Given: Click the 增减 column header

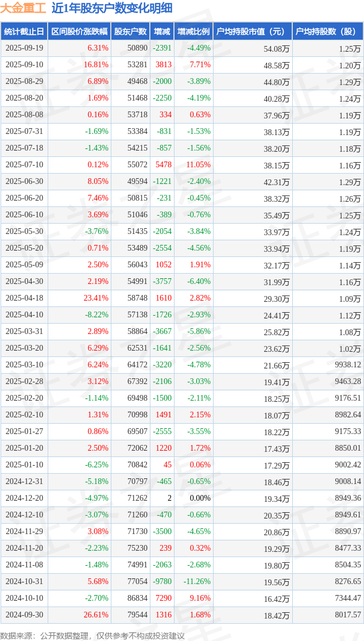Looking at the screenshot, I should [162, 32].
